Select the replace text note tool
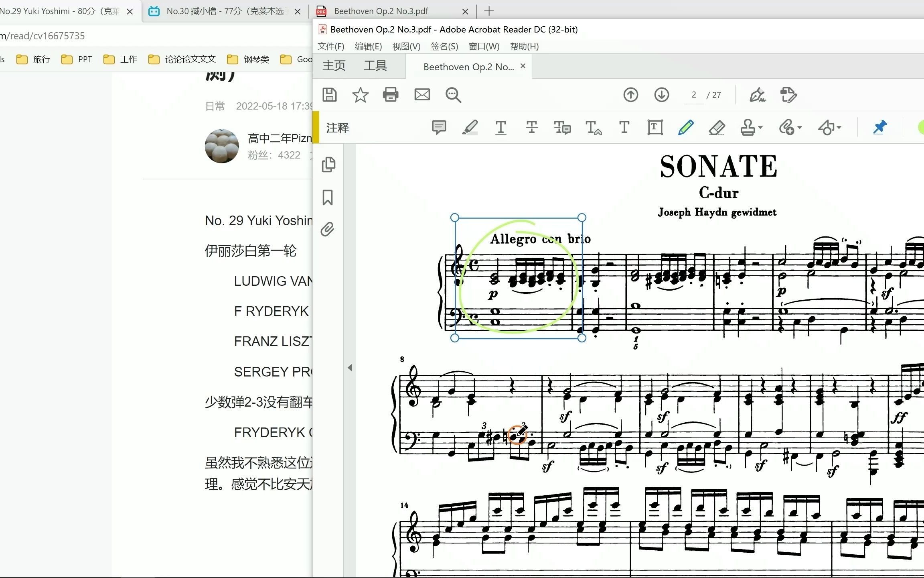 tap(562, 128)
